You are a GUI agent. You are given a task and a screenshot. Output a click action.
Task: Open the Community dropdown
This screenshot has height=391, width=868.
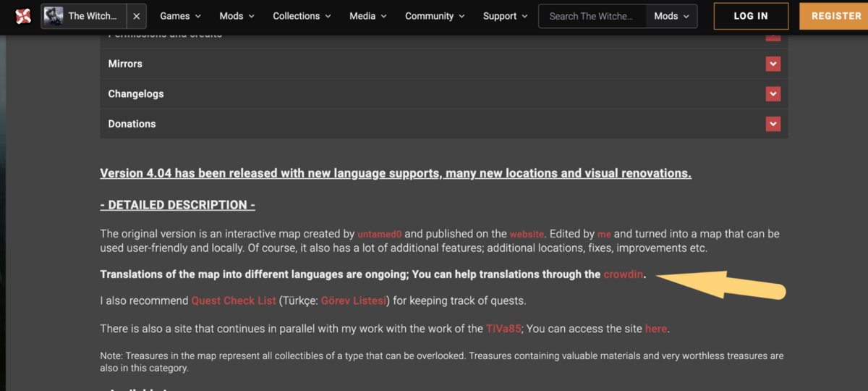pos(435,16)
